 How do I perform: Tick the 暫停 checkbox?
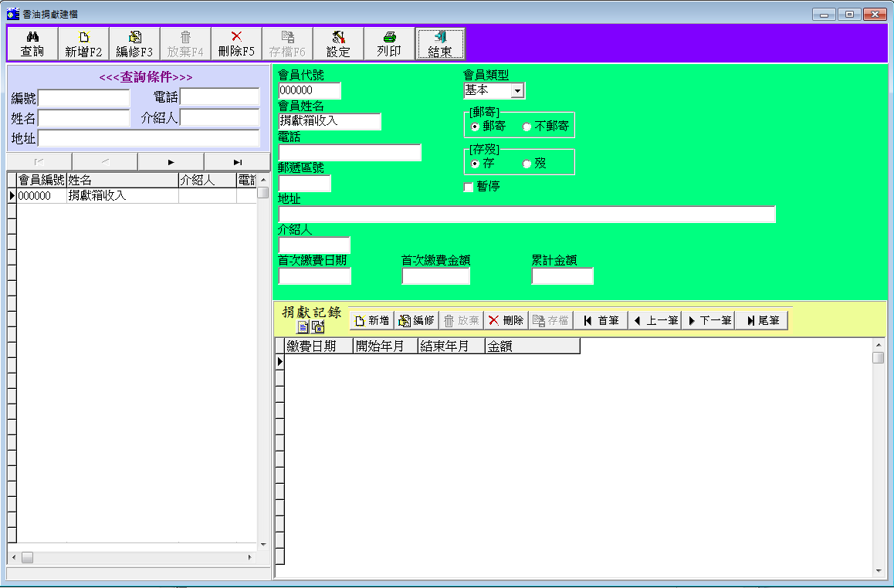coord(468,187)
